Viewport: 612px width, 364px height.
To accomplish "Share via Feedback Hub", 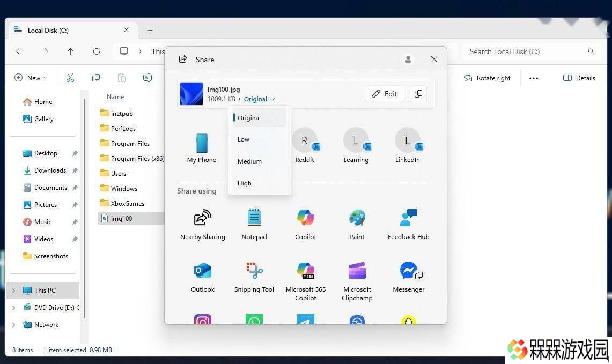I will coord(408,225).
